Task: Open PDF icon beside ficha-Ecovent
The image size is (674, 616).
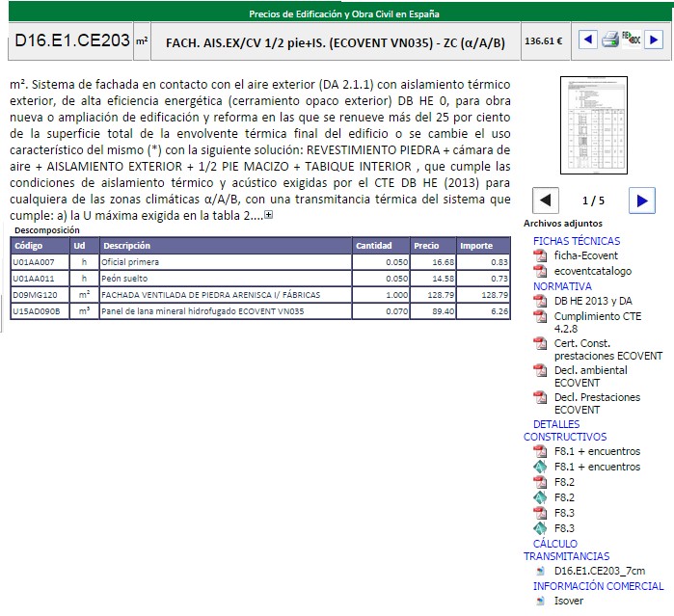Action: pyautogui.click(x=540, y=255)
